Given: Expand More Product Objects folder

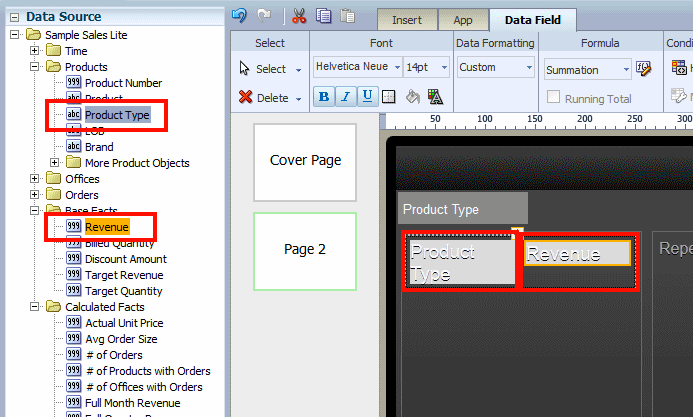Looking at the screenshot, I should [54, 163].
